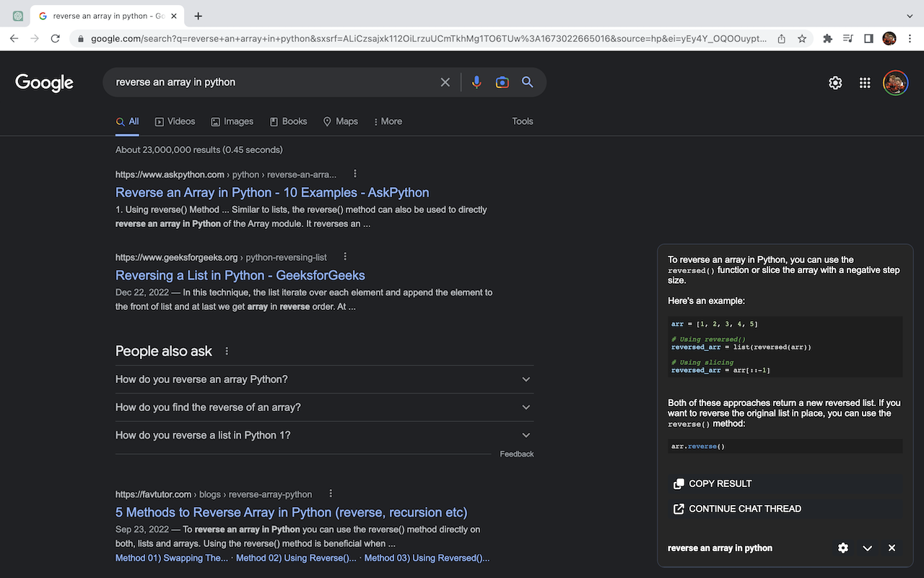Image resolution: width=924 pixels, height=578 pixels.
Task: Switch to Videos results tab
Action: 175,121
